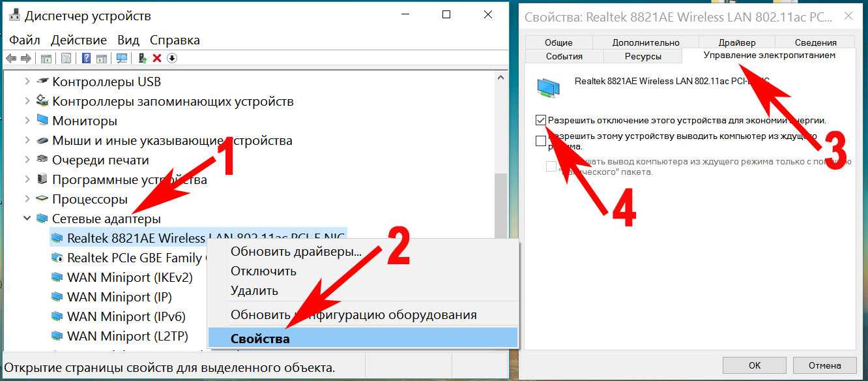Select WAN Miniport (IPv6) adapter
868x381 pixels.
126,316
